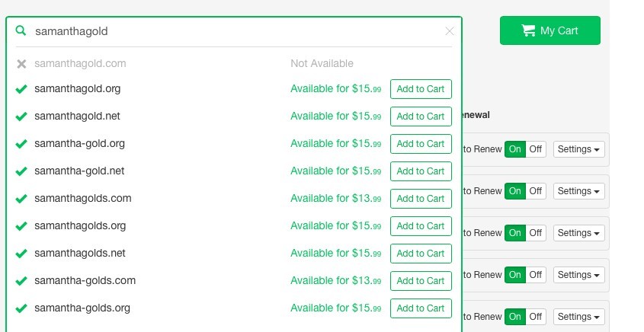The width and height of the screenshot is (644, 332).
Task: Select the samanthagolds.com domain name
Action: click(x=83, y=199)
